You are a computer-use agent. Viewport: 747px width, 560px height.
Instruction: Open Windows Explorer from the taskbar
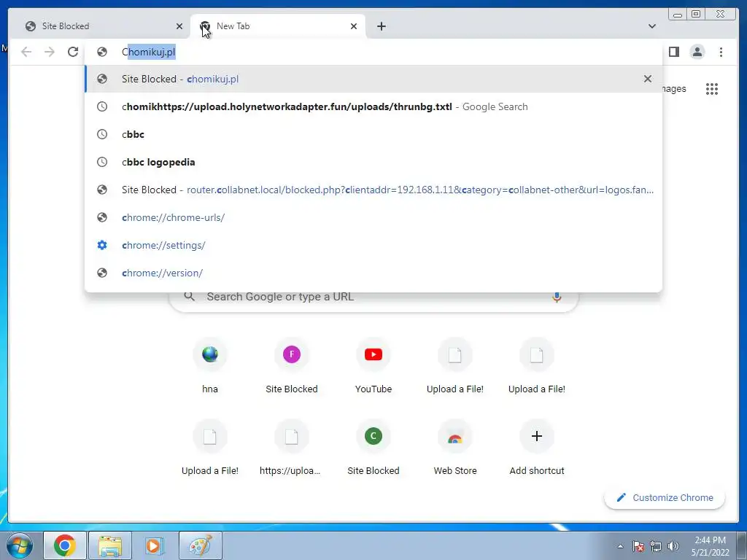[110, 545]
